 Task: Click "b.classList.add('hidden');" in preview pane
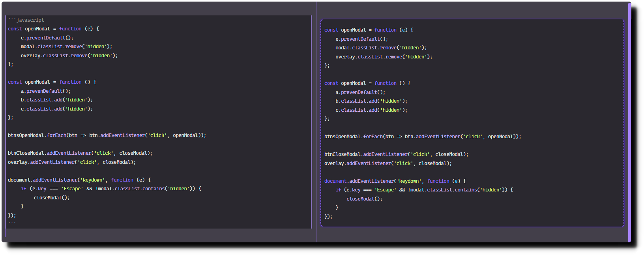tap(371, 101)
